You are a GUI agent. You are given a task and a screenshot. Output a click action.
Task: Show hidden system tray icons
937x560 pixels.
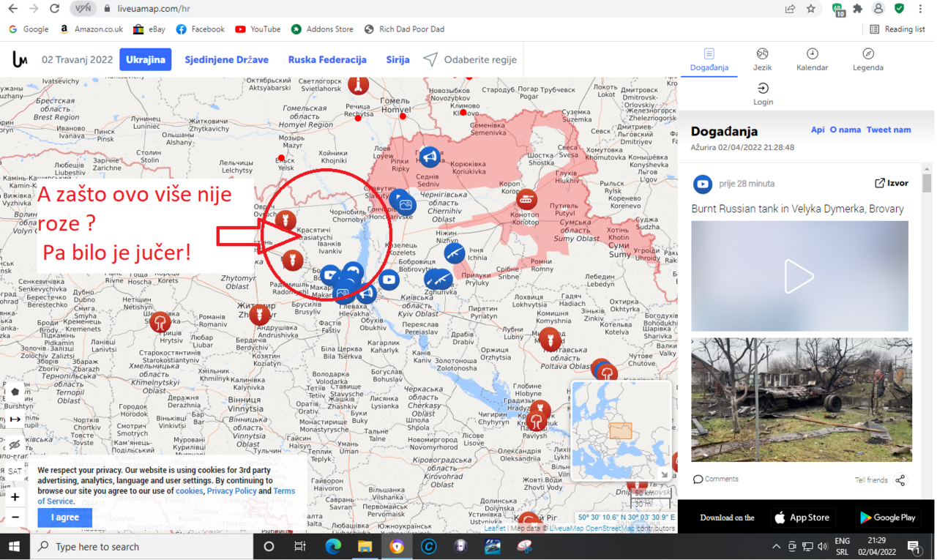pos(776,546)
